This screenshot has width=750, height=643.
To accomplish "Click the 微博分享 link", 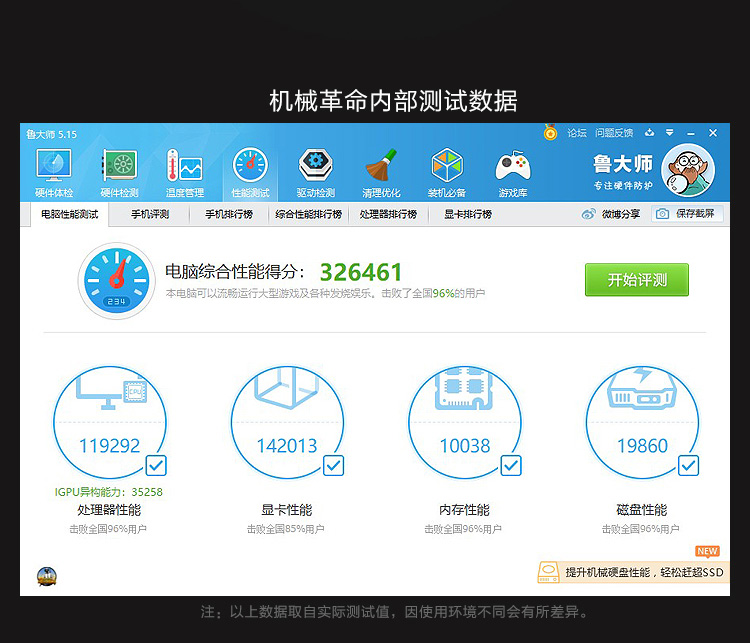I will pos(620,214).
